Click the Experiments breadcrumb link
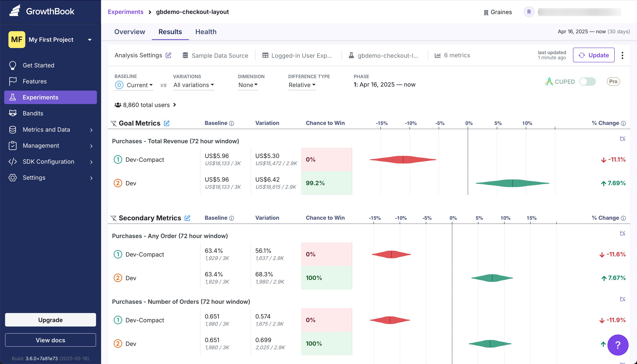This screenshot has height=364, width=637. (x=126, y=12)
